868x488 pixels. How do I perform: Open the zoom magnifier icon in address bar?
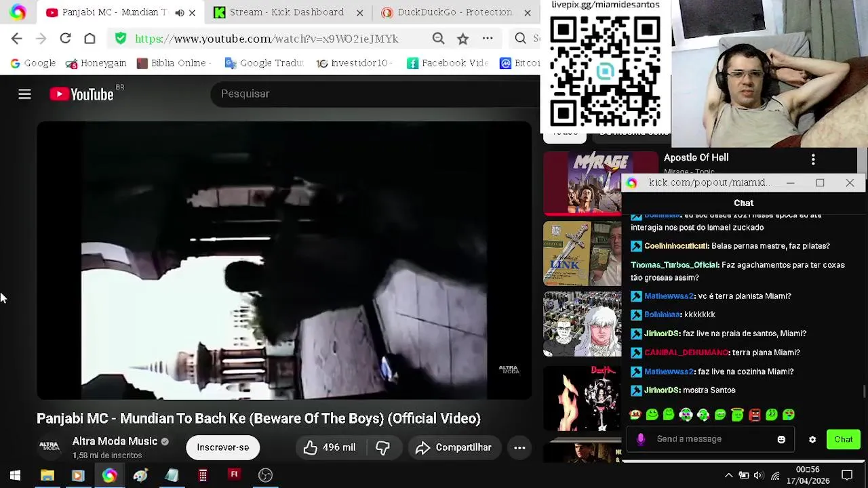pyautogui.click(x=439, y=39)
